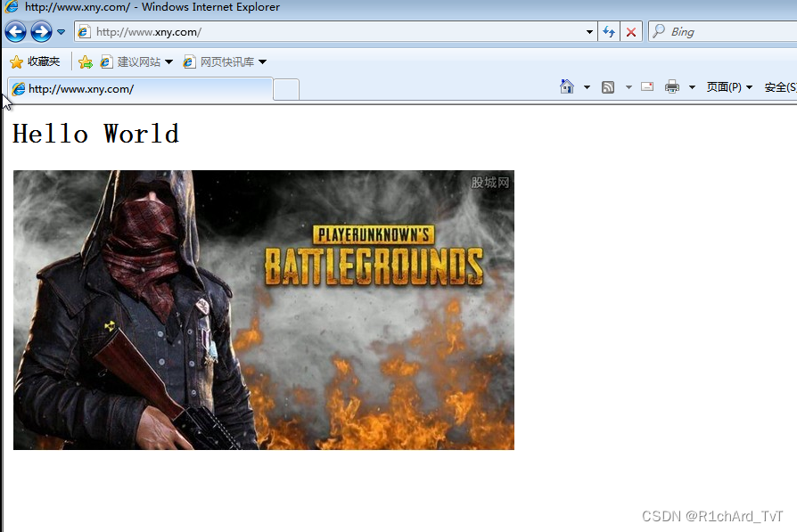Click the Hello World heading text
This screenshot has width=797, height=532.
pos(95,135)
